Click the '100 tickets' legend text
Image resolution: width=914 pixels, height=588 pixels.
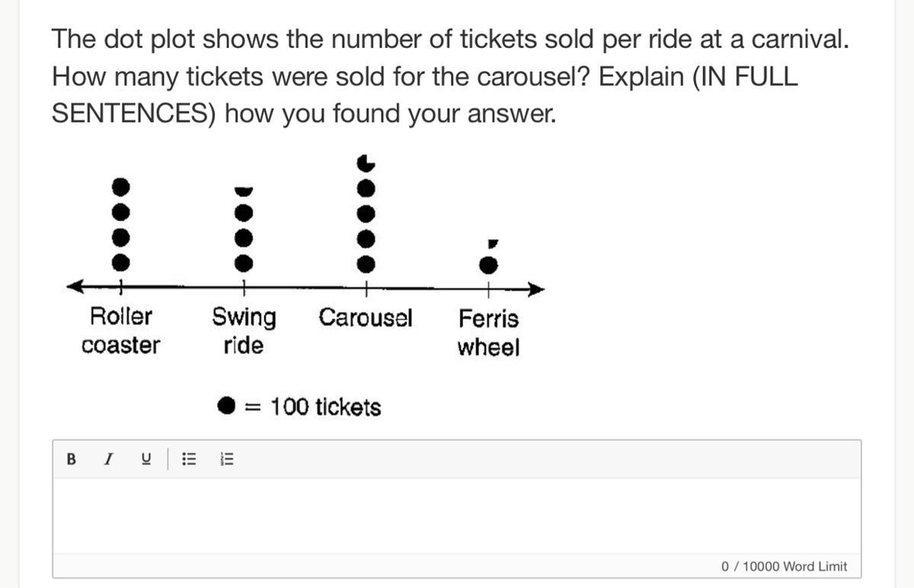(325, 407)
